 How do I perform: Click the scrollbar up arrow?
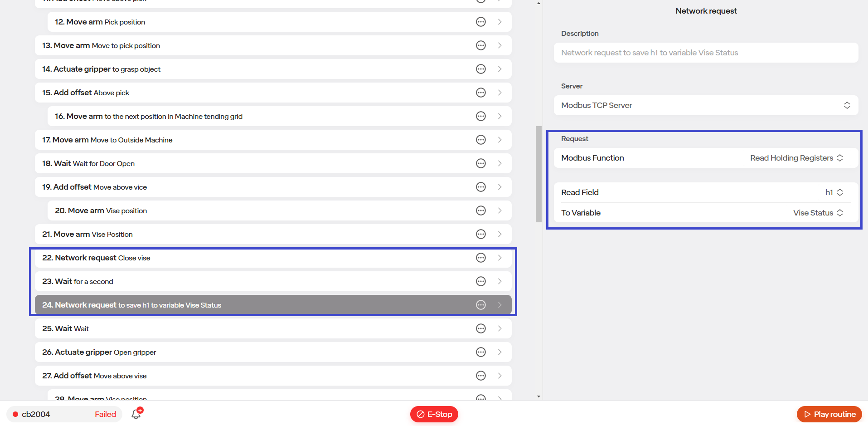click(538, 3)
